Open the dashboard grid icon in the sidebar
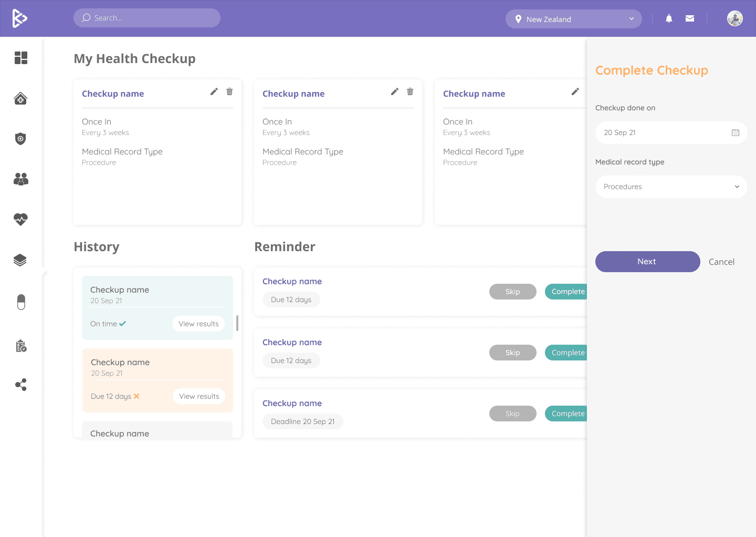 click(x=21, y=58)
